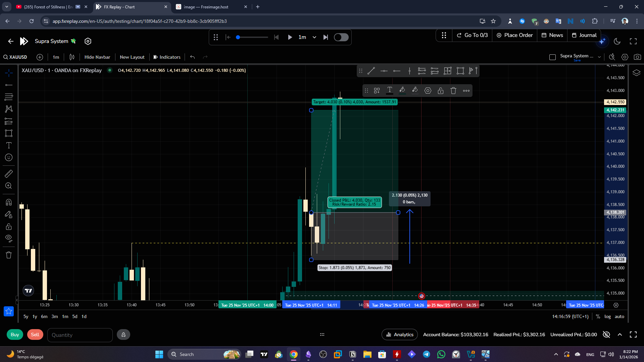Select the long position tool in left sidebar
The height and width of the screenshot is (362, 644).
9,121
